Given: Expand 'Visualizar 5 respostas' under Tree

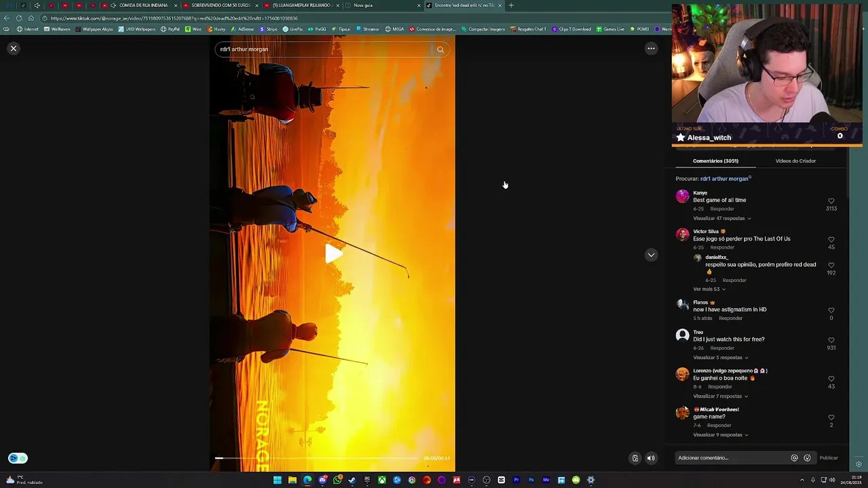Looking at the screenshot, I should point(720,357).
